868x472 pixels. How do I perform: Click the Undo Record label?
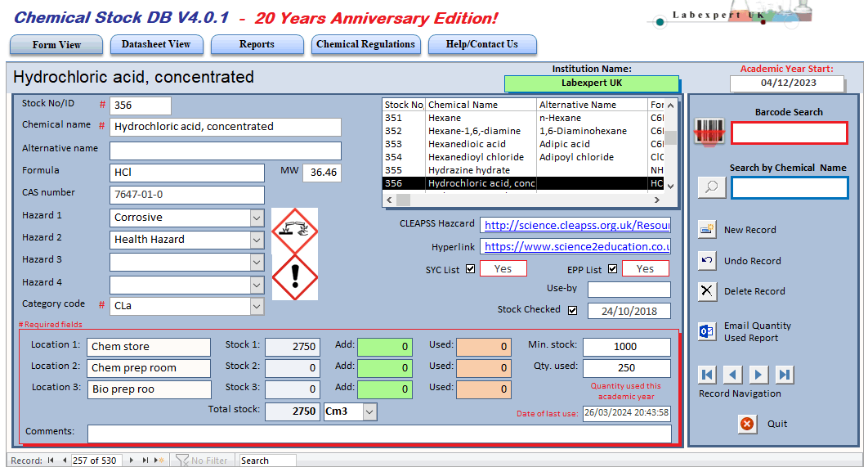tap(753, 261)
